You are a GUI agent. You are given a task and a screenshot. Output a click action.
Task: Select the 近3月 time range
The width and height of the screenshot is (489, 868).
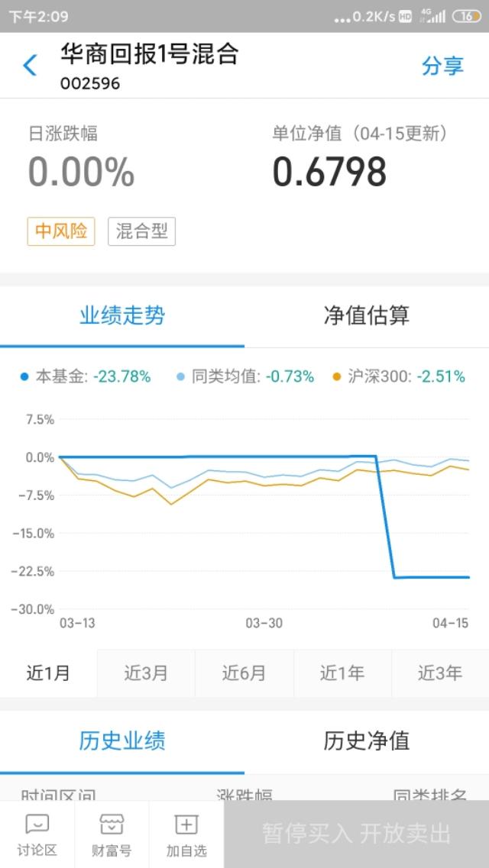coord(146,673)
